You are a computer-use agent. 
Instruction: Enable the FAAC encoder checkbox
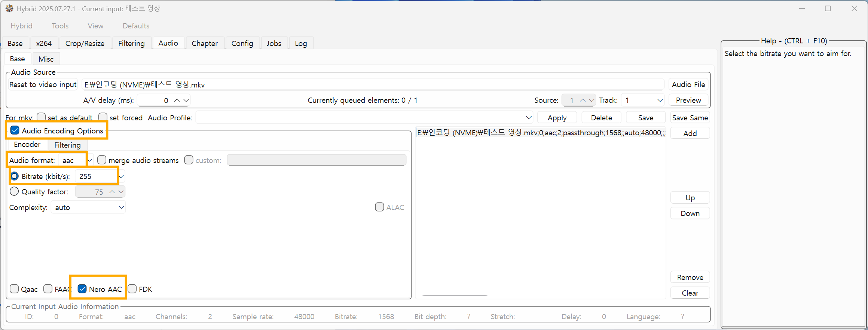pyautogui.click(x=48, y=289)
